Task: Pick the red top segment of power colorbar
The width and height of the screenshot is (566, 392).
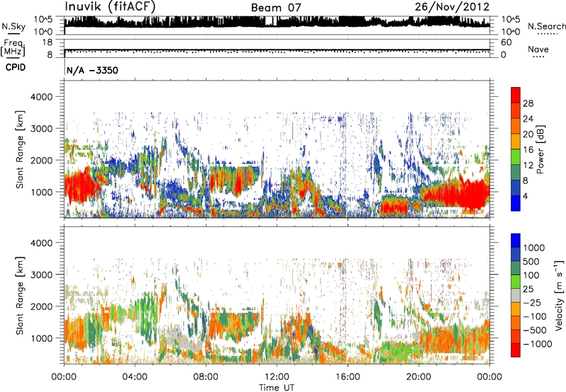Action: tap(516, 95)
